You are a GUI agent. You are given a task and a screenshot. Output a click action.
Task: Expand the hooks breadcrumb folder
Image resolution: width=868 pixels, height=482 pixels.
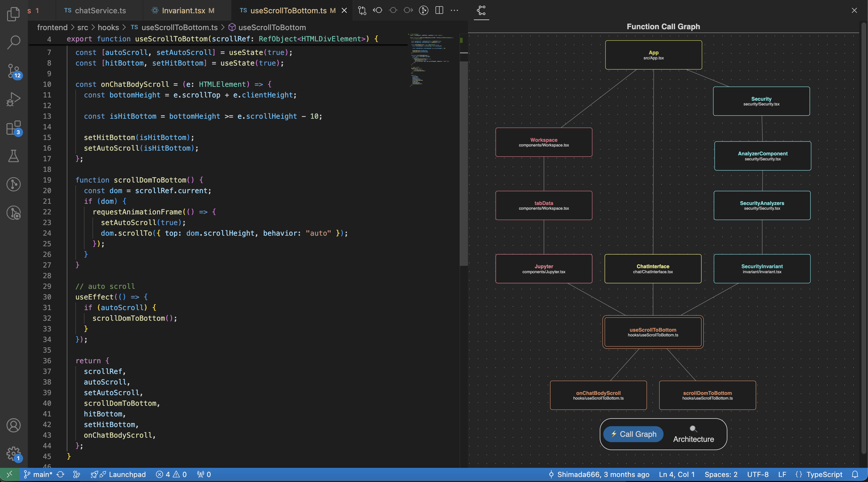(108, 27)
